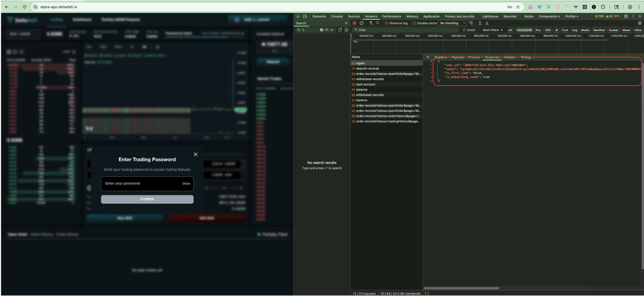Check the Disable cache option
The image size is (644, 296).
tap(414, 23)
